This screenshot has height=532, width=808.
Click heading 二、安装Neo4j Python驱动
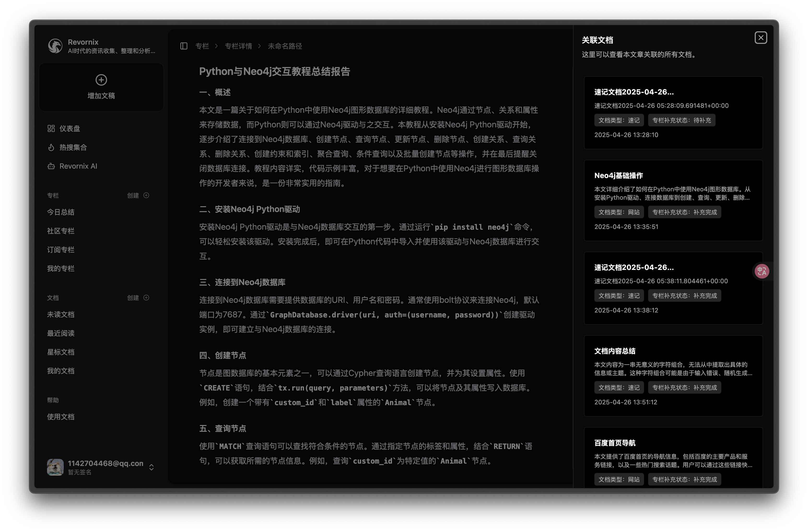click(x=250, y=209)
